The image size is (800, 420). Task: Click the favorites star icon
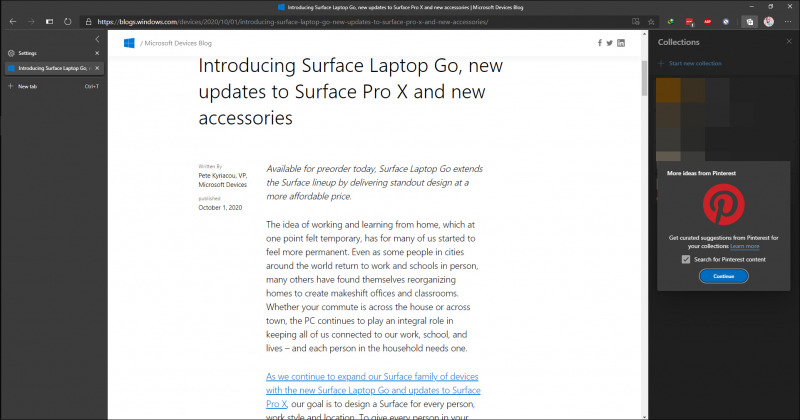pos(651,22)
